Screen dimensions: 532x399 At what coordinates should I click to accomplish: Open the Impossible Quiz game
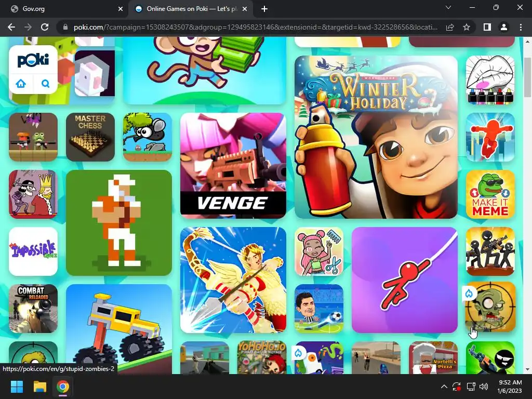[33, 251]
